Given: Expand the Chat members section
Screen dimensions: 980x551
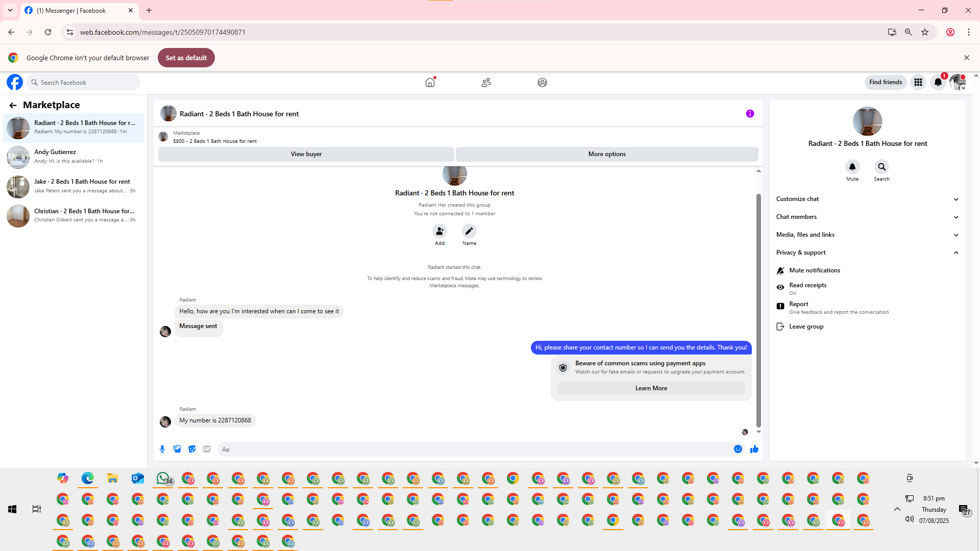Looking at the screenshot, I should [867, 217].
